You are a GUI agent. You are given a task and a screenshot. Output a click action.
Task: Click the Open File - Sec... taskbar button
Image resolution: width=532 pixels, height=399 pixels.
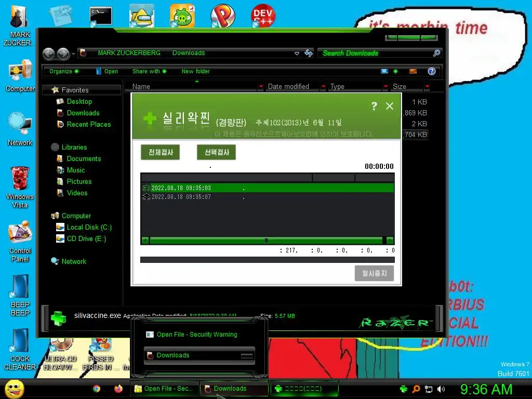point(164,389)
